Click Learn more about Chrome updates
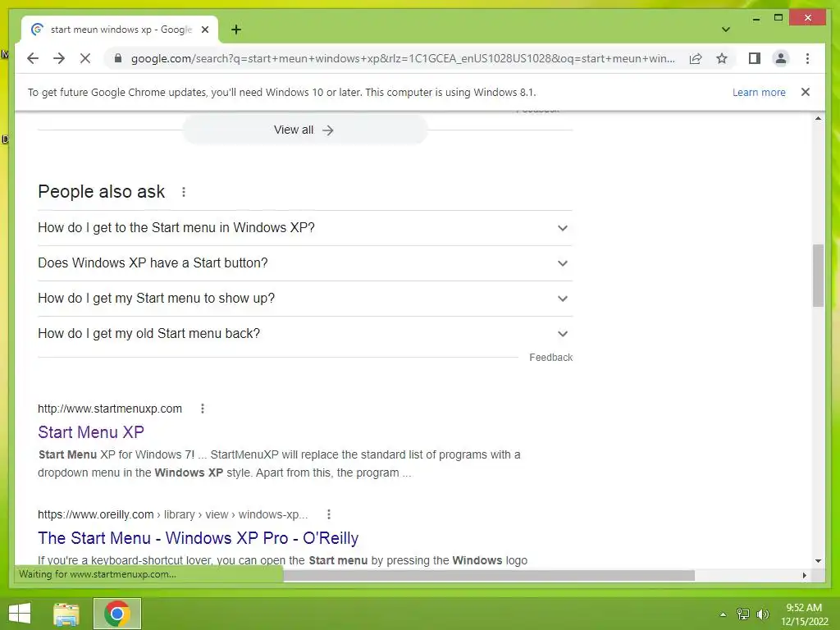The height and width of the screenshot is (630, 840). click(x=759, y=92)
